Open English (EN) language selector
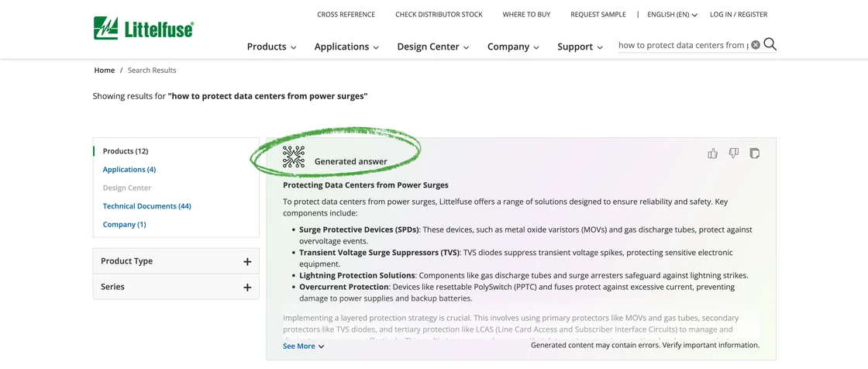The image size is (868, 369). [x=672, y=15]
